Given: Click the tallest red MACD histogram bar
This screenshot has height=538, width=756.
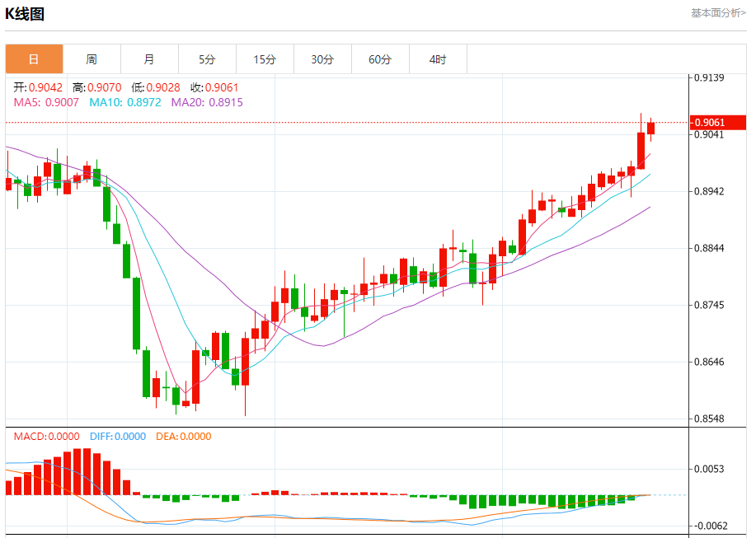Looking at the screenshot, I should [87, 471].
